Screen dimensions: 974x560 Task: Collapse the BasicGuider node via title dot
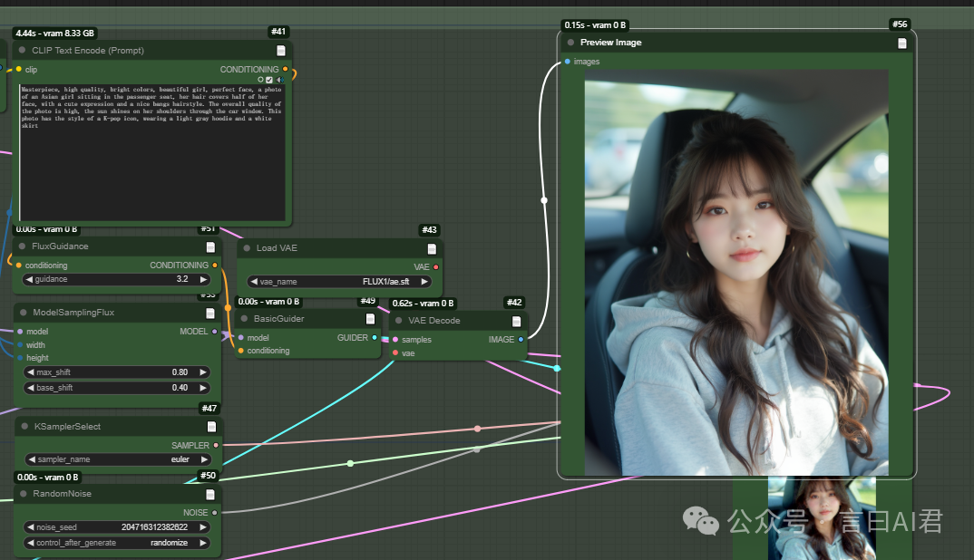tap(244, 318)
